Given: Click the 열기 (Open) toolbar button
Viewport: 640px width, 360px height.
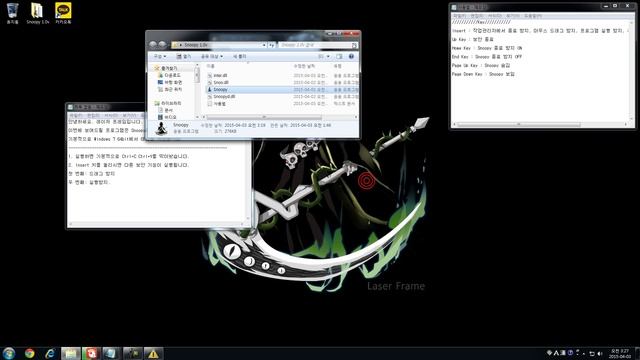Looking at the screenshot, I should tap(184, 56).
